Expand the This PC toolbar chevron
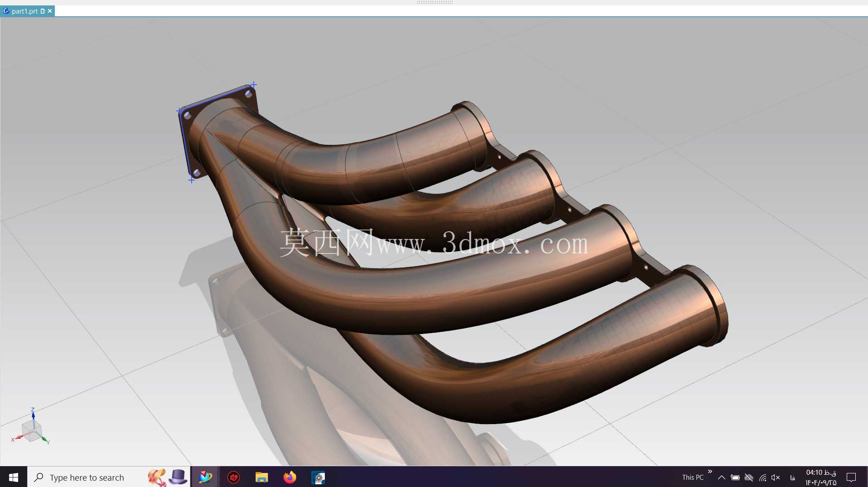868x487 pixels. pos(710,472)
